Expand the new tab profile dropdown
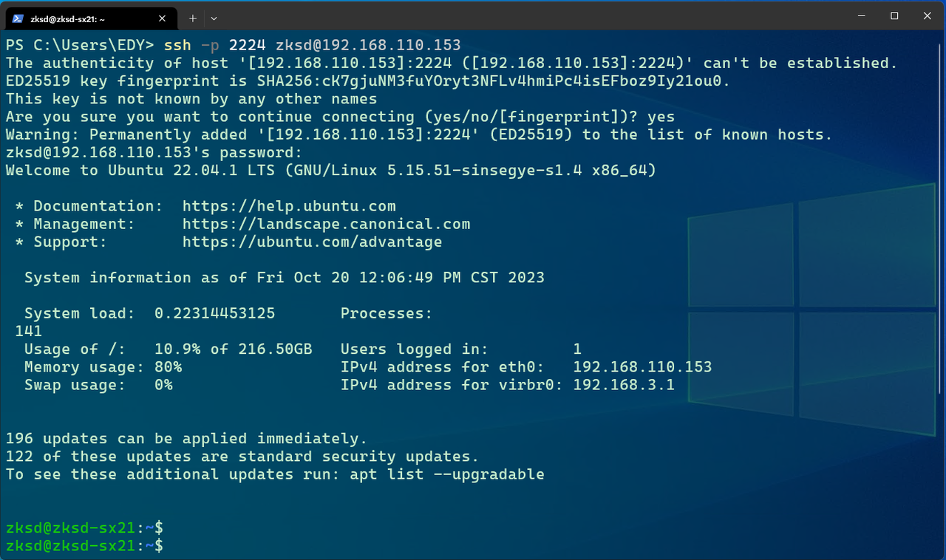 point(214,18)
